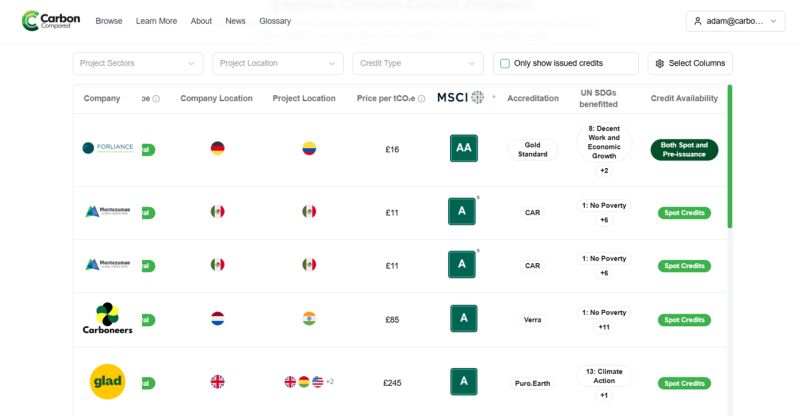Expand the +11 SDG badge
Viewport: 800px width, 416px height.
point(604,327)
